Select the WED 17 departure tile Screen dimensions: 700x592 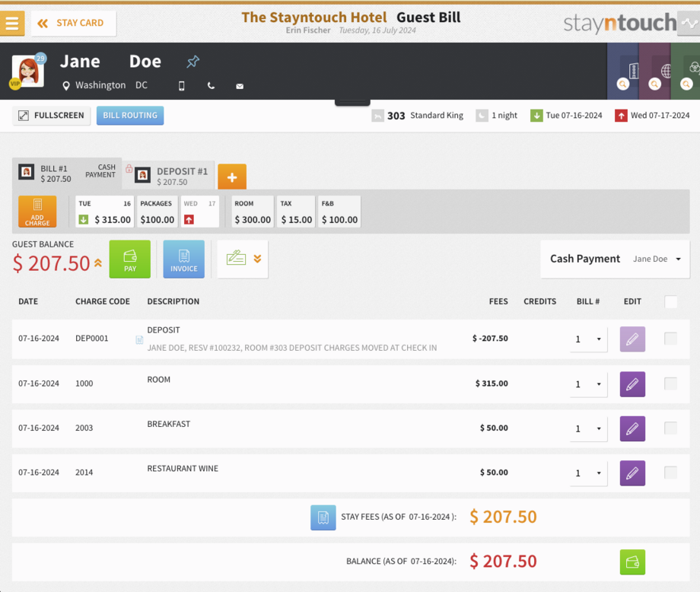coord(199,212)
